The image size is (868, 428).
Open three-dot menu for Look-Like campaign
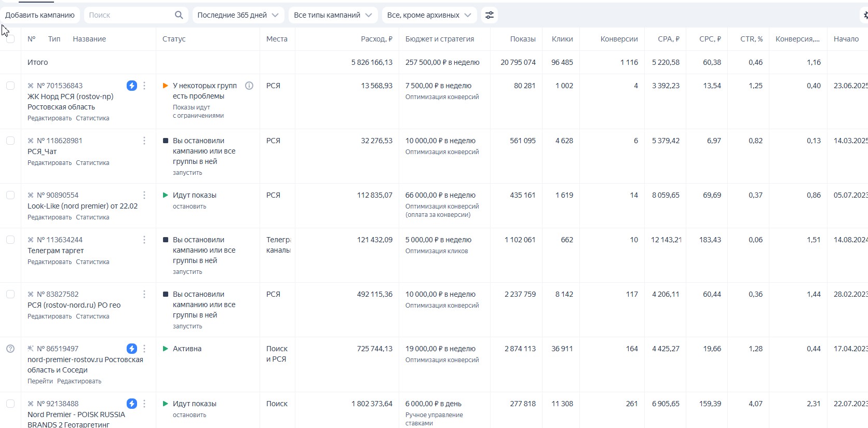coord(144,195)
